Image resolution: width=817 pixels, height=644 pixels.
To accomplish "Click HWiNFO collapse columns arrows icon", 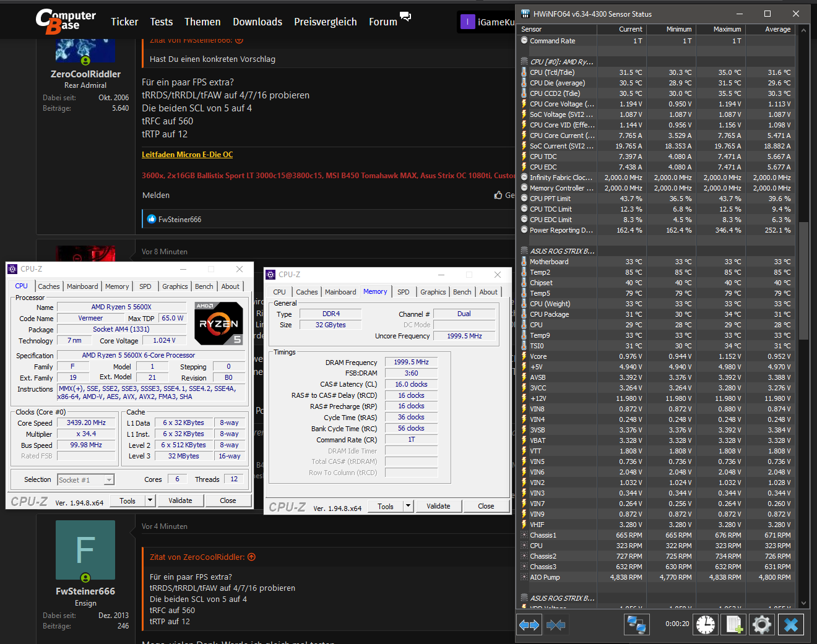I will point(556,625).
